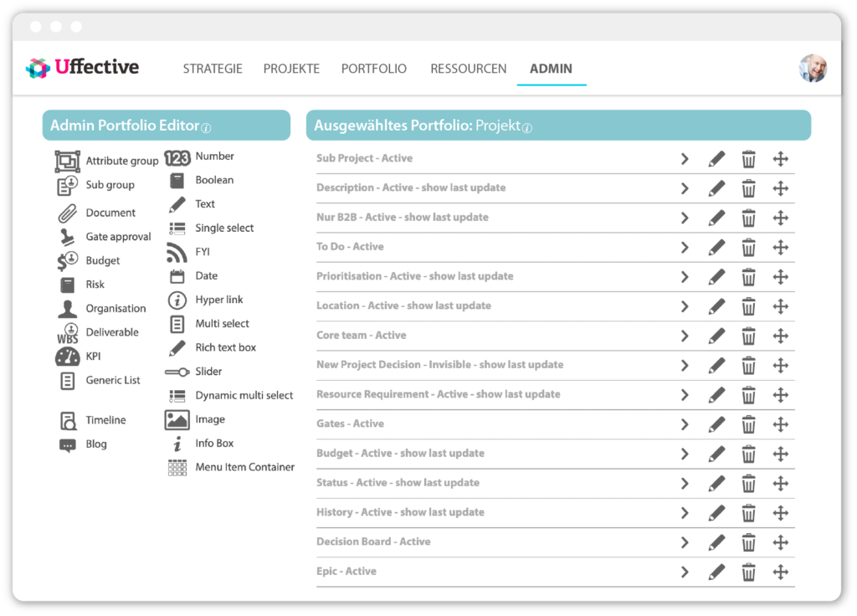Viewport: 857px width, 616px height.
Task: Grab the move handle for Gates row
Action: click(x=781, y=424)
